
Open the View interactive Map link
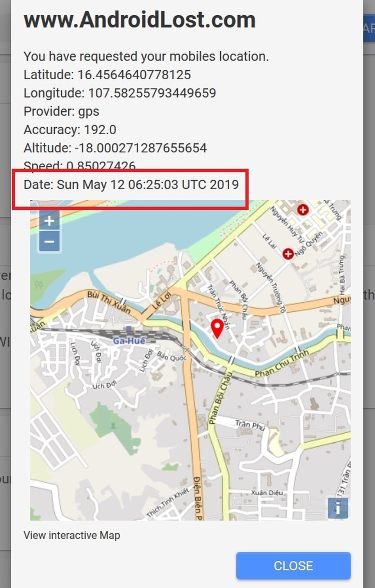[72, 535]
